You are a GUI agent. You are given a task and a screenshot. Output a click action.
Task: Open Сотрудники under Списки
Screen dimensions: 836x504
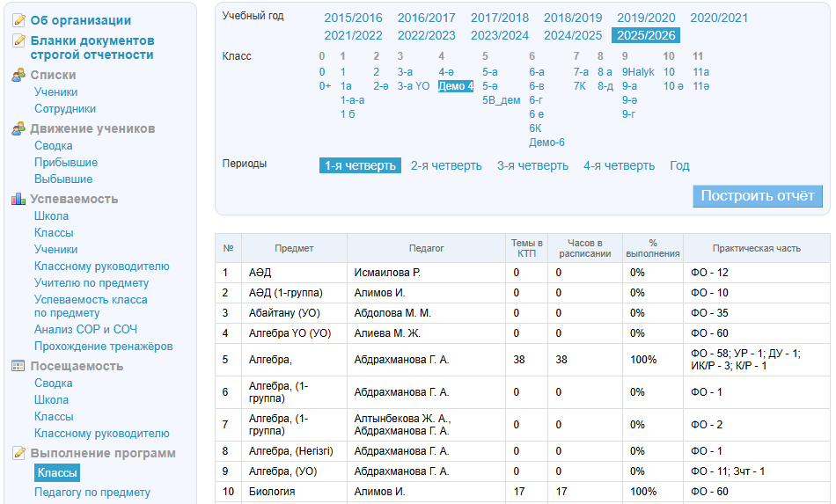click(65, 109)
